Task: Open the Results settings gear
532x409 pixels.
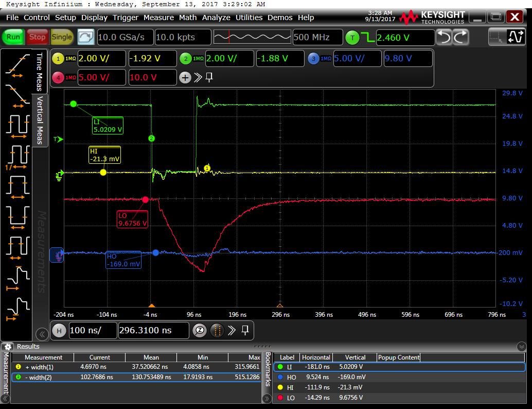Action: [8, 347]
